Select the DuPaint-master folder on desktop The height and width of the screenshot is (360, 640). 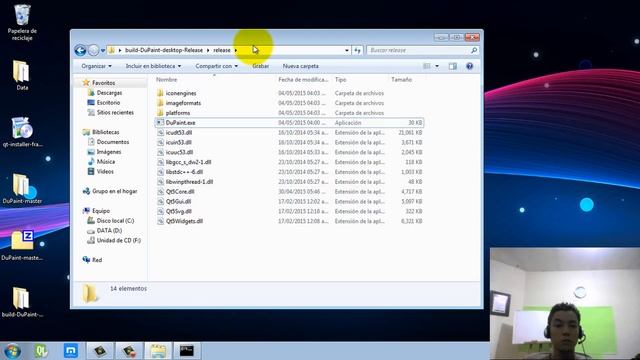[x=22, y=189]
